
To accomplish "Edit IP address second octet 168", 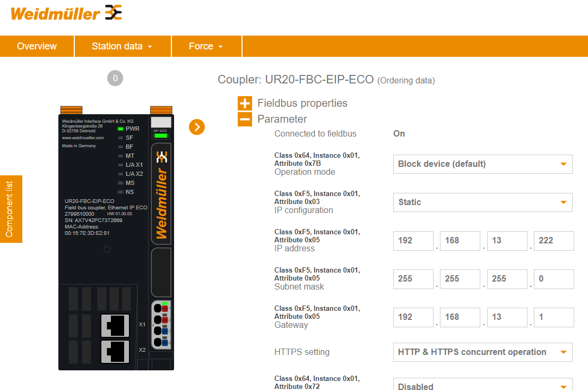I will coord(460,241).
